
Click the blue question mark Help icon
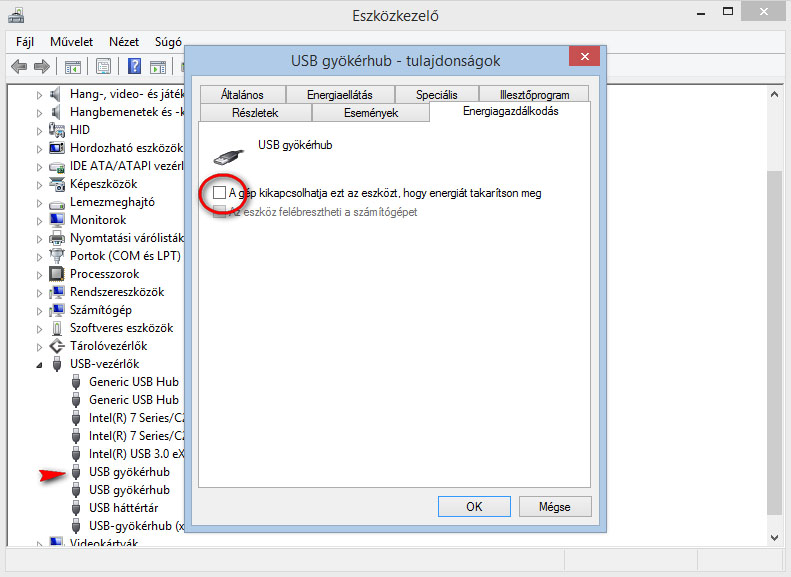click(133, 67)
